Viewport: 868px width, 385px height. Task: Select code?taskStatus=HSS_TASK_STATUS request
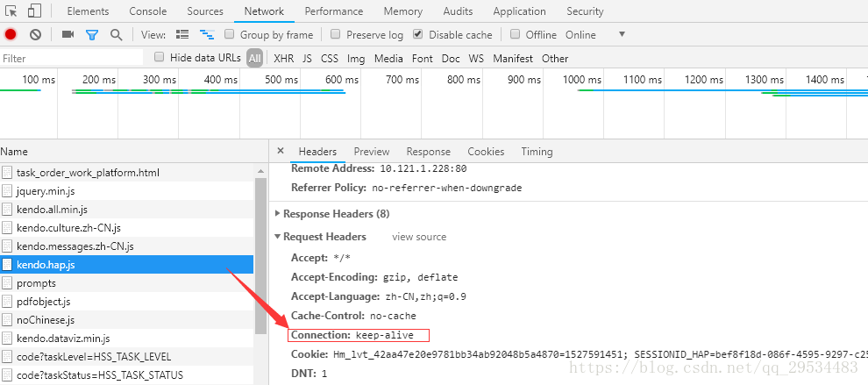(127, 374)
